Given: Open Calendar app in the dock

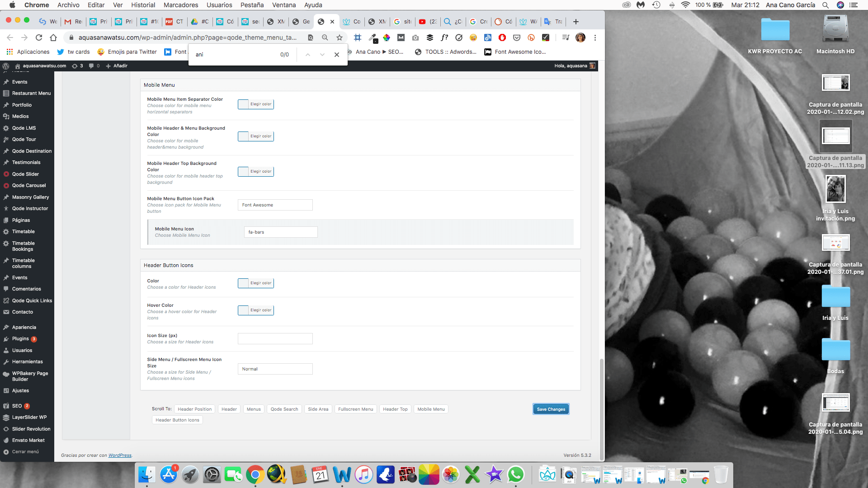Looking at the screenshot, I should point(321,475).
